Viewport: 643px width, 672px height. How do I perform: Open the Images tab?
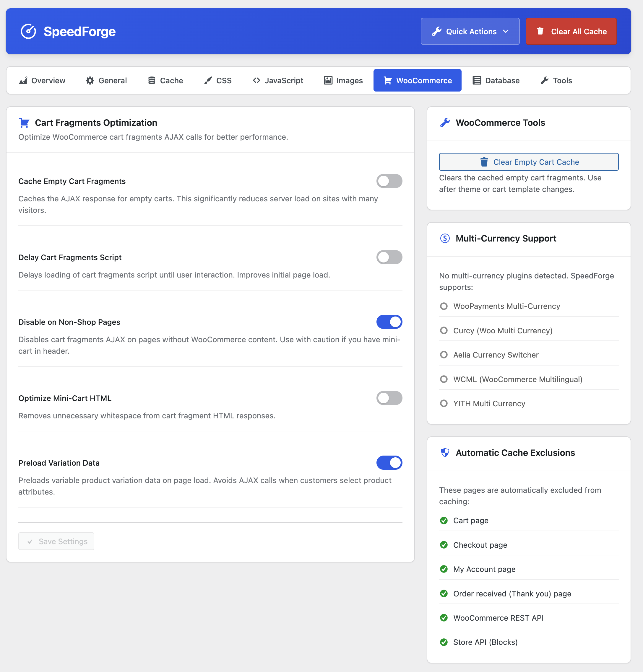point(343,81)
